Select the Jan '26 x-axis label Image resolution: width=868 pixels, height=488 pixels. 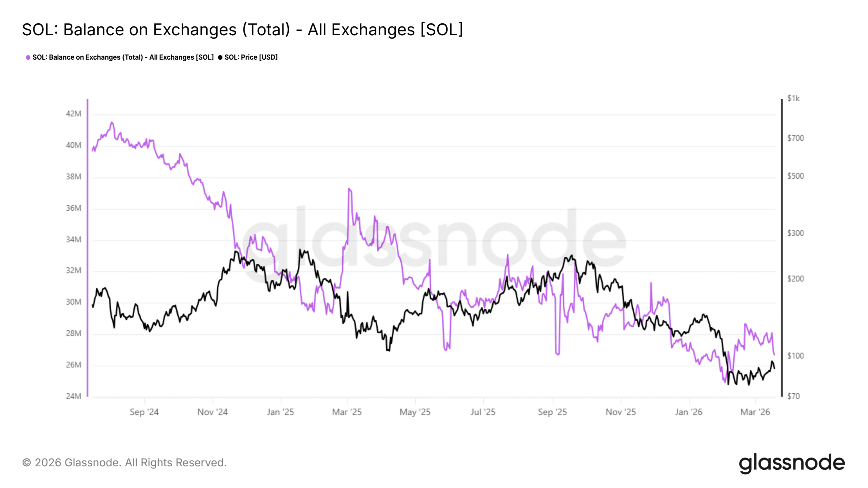point(689,412)
